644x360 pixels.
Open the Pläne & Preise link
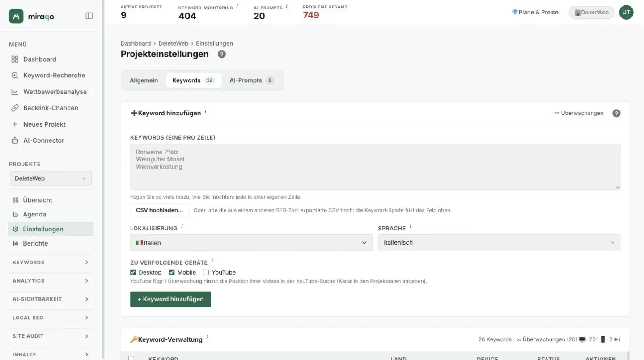535,13
